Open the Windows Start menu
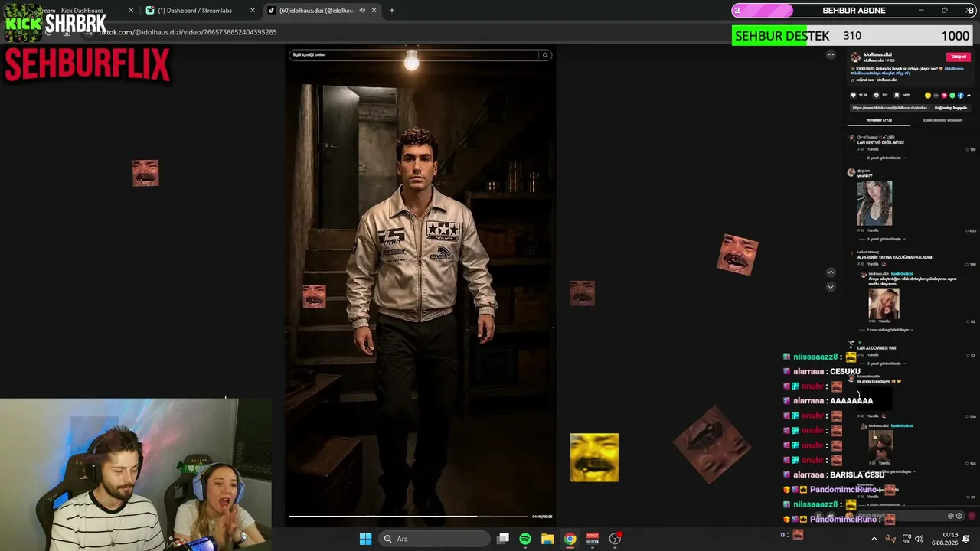Viewport: 980px width, 551px height. pyautogui.click(x=365, y=539)
